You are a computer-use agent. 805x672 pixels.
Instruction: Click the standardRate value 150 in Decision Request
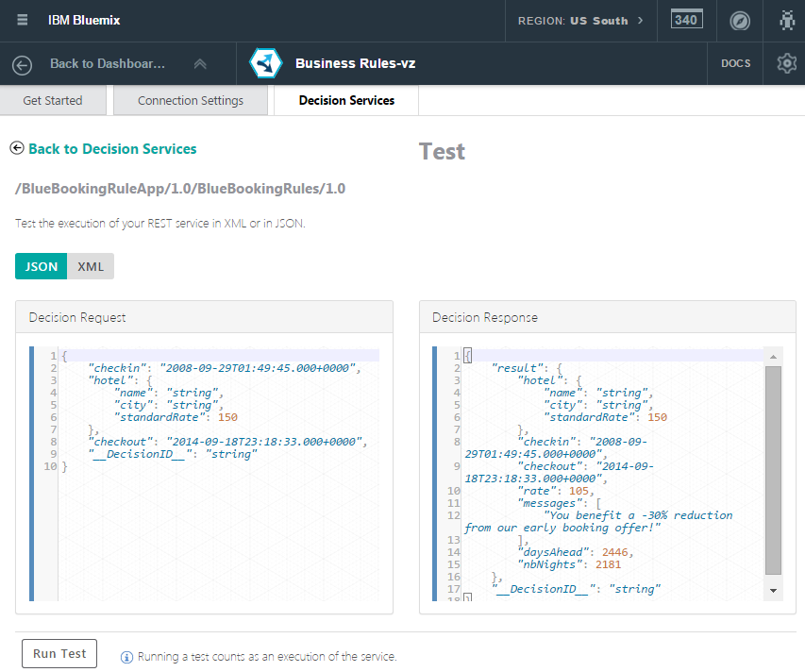pos(227,417)
